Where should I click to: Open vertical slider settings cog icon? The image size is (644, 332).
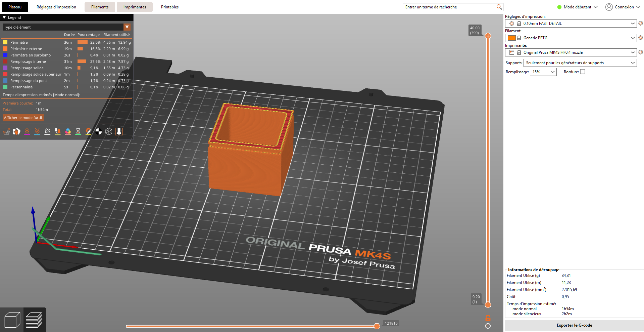tap(488, 326)
